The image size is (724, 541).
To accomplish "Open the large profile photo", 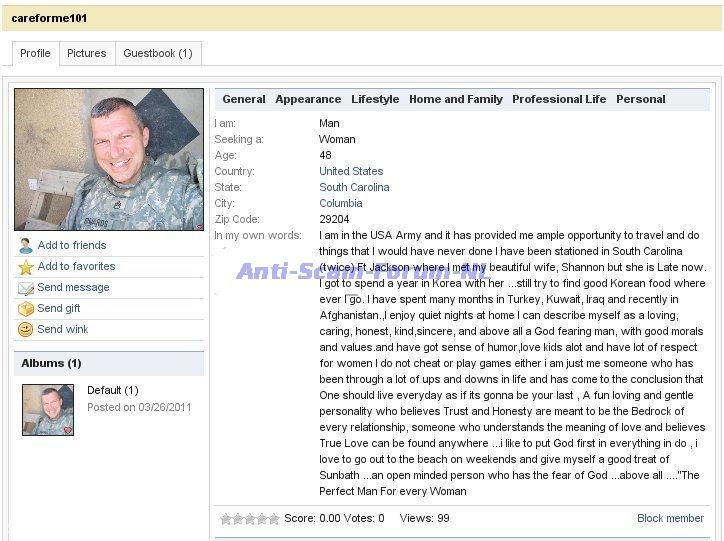I will click(108, 159).
